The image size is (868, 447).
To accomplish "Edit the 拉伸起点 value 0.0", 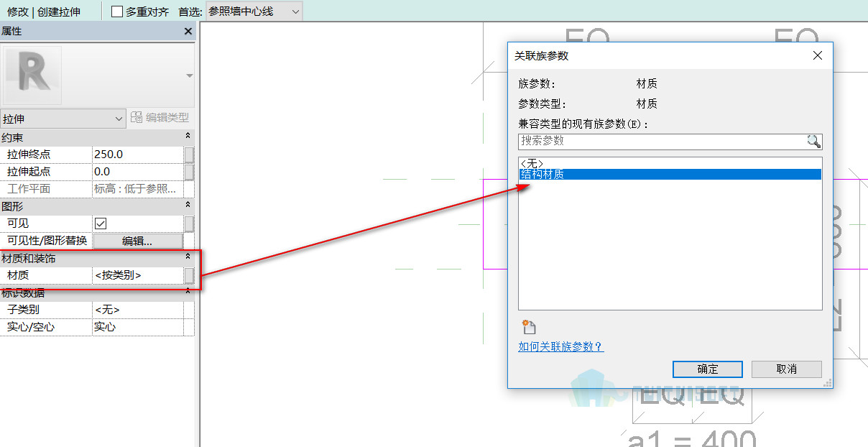I will point(138,172).
